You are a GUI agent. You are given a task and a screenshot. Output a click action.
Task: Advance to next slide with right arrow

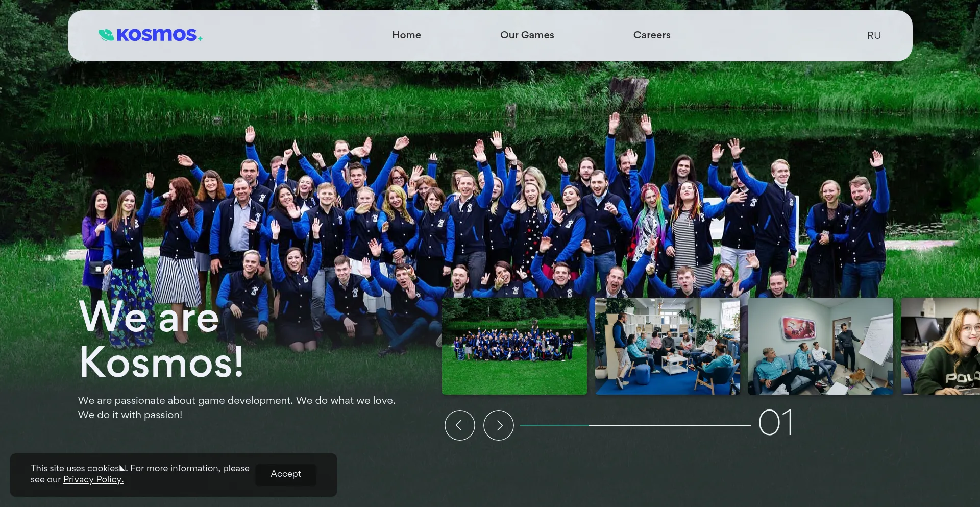498,425
